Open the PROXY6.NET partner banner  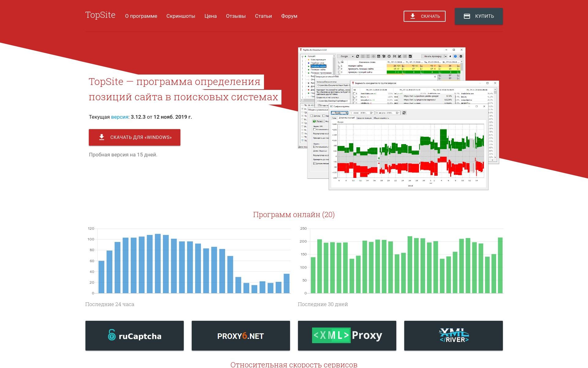point(241,335)
